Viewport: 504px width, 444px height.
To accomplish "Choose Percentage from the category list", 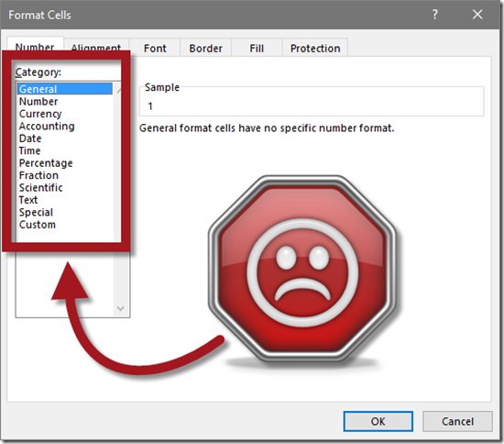I will (46, 163).
